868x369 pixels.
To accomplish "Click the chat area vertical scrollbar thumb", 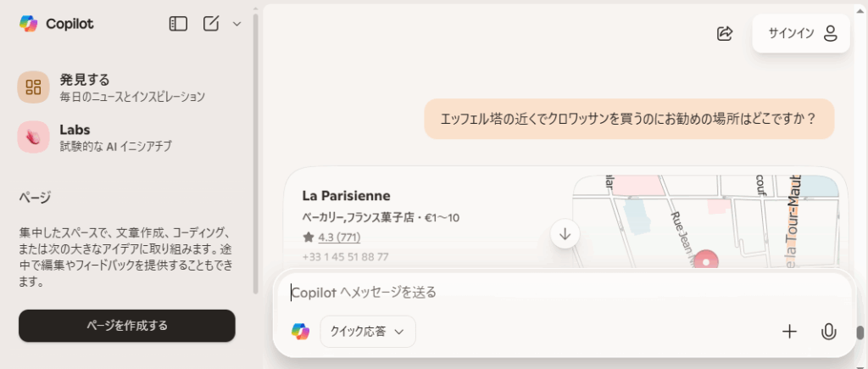I will click(860, 333).
